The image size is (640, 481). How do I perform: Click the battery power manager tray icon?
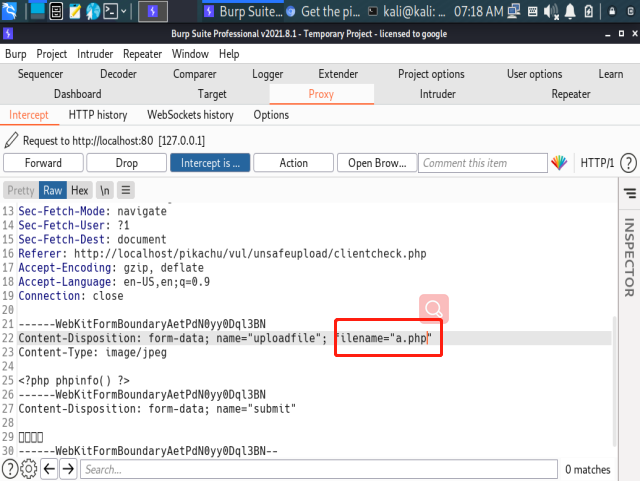click(x=589, y=11)
